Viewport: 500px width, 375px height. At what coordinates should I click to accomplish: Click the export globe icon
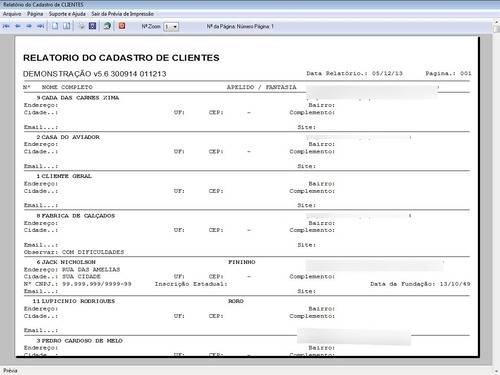[107, 26]
